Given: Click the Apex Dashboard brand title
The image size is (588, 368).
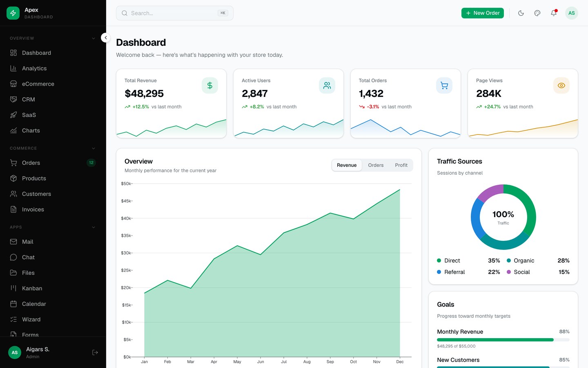Looking at the screenshot, I should [x=39, y=13].
